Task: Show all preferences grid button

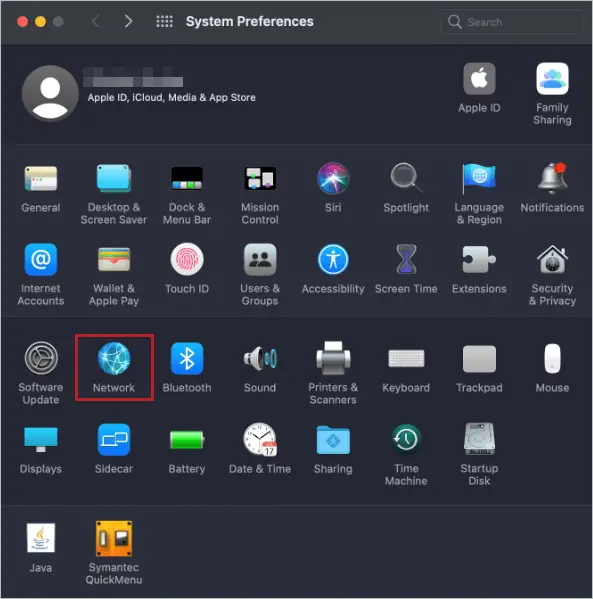Action: pos(165,21)
